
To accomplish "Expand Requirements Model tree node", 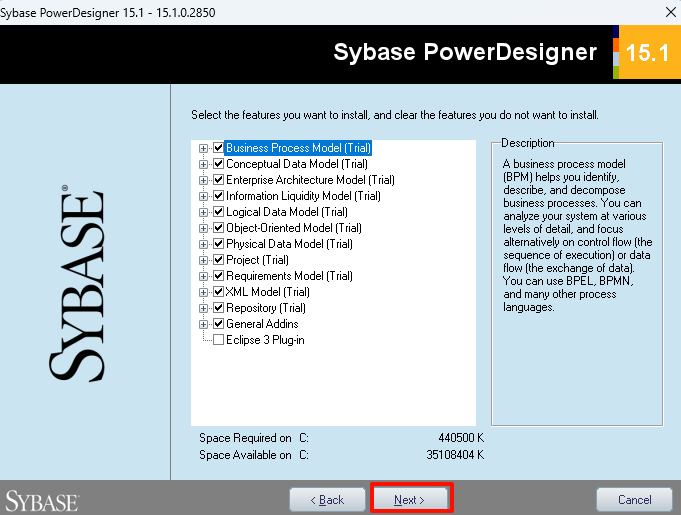I will [x=203, y=276].
